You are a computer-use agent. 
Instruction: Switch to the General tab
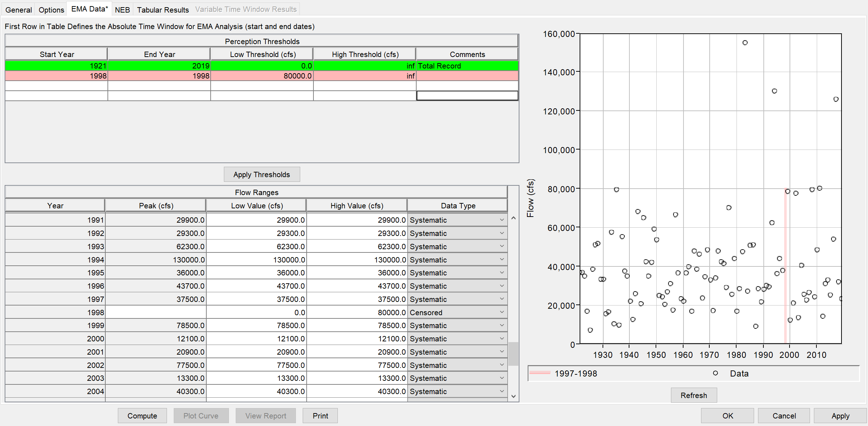19,10
